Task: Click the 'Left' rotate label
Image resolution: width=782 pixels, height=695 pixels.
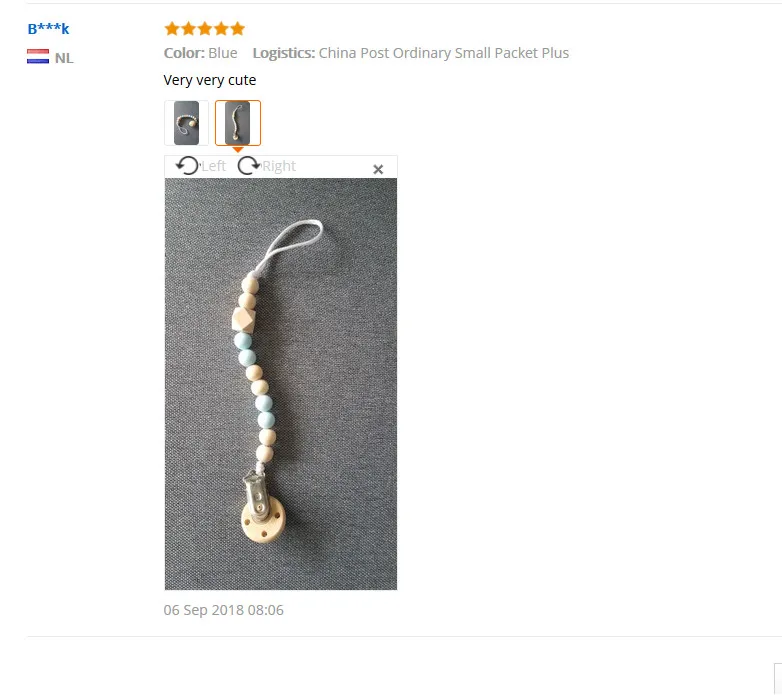Action: [x=213, y=166]
